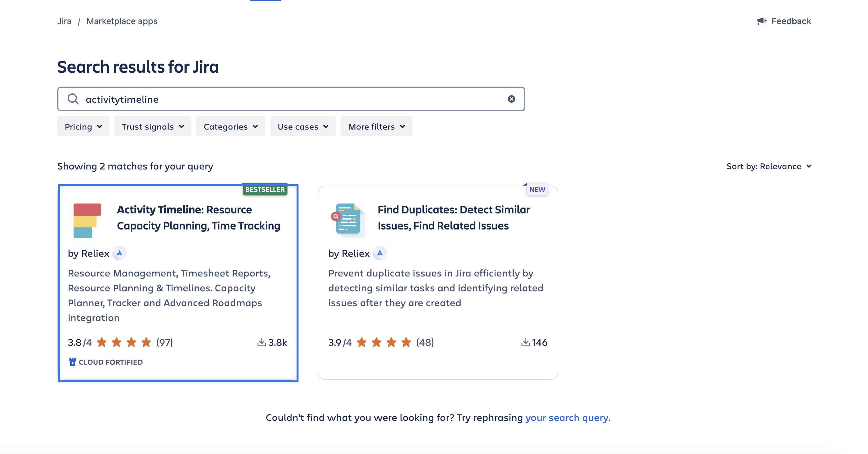The width and height of the screenshot is (868, 454).
Task: Expand the Use cases filter
Action: [303, 127]
